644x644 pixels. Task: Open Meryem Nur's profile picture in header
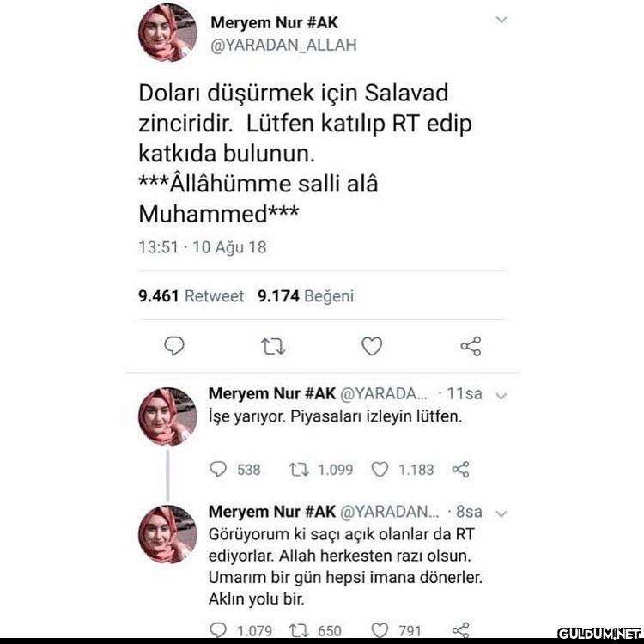(167, 33)
